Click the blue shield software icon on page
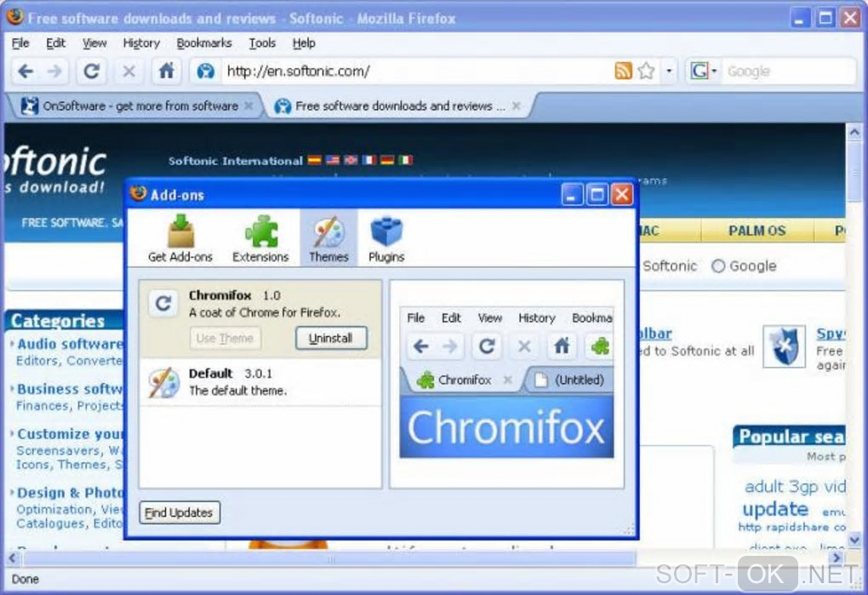This screenshot has height=595, width=868. click(784, 347)
